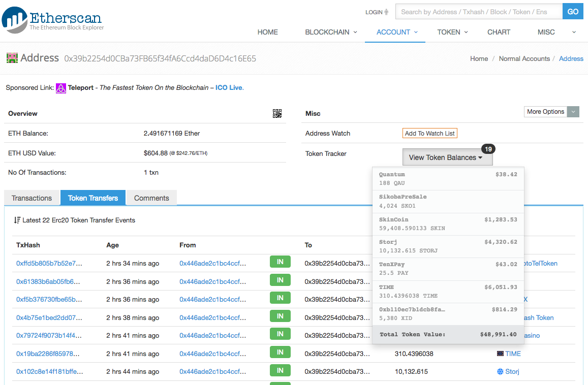
Task: Click the TIME token icon
Action: [500, 354]
